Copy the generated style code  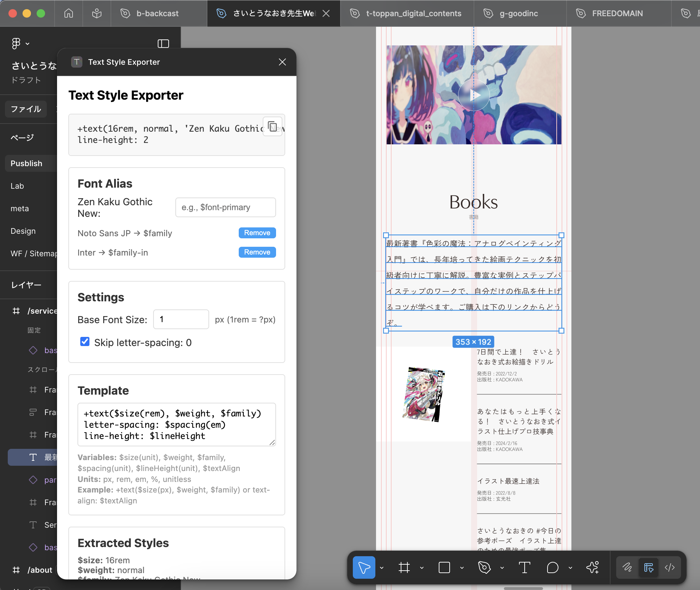tap(272, 126)
